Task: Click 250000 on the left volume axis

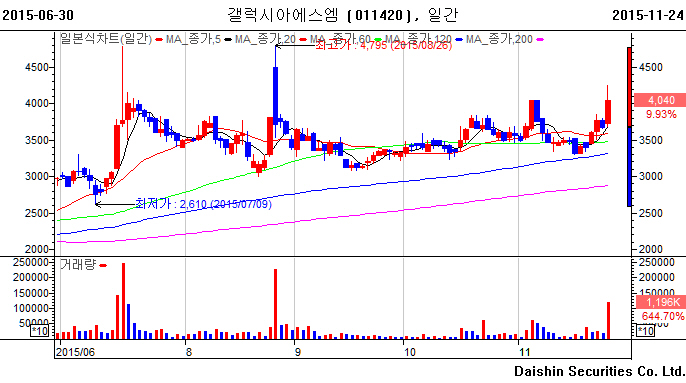Action: (30, 263)
